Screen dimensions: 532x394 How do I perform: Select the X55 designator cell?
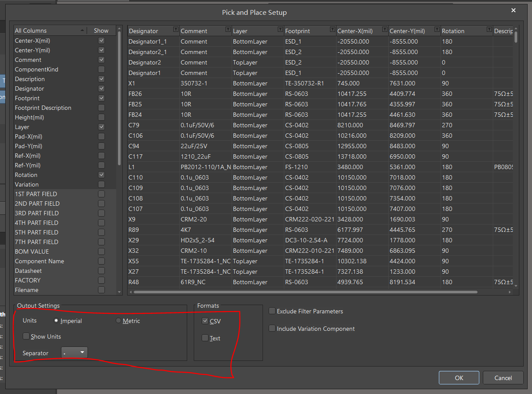coord(154,261)
